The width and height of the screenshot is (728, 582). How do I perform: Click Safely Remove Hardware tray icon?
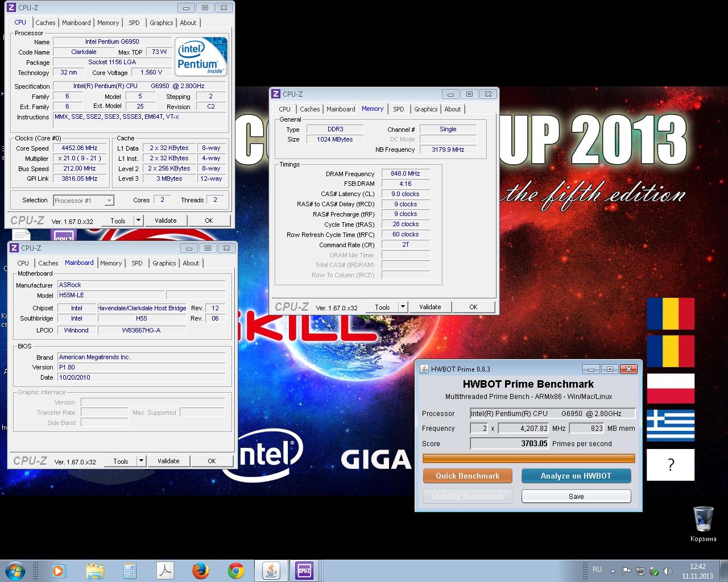click(654, 571)
